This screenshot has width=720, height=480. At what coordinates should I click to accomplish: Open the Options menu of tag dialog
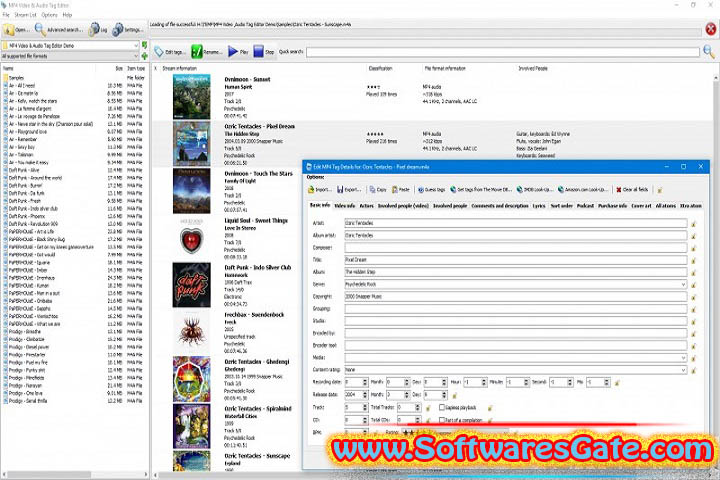315,177
